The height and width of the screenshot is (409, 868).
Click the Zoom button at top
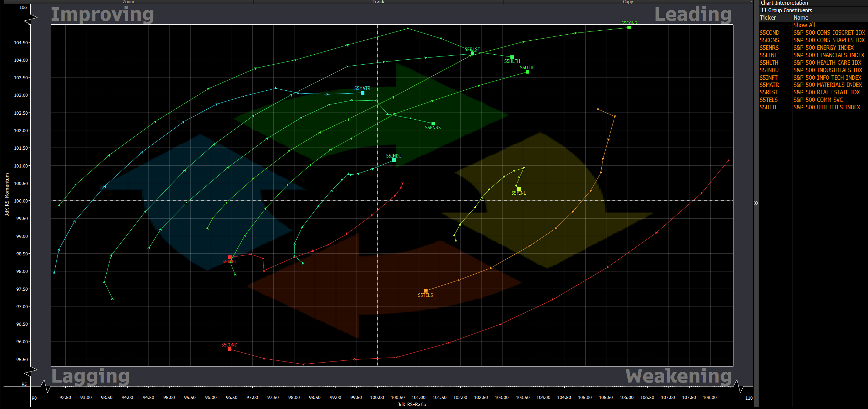tap(128, 2)
